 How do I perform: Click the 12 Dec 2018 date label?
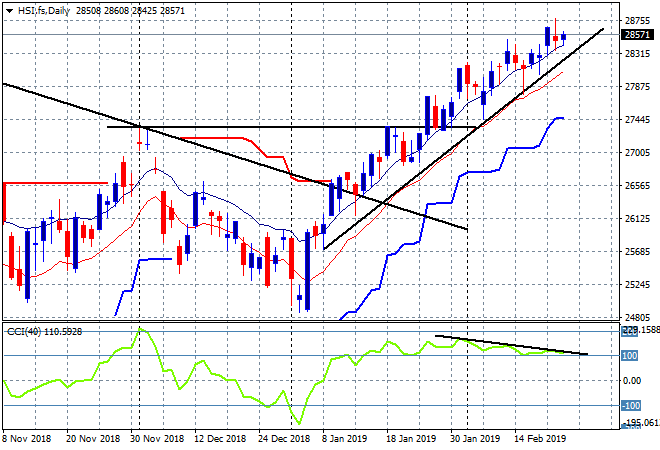pos(220,439)
